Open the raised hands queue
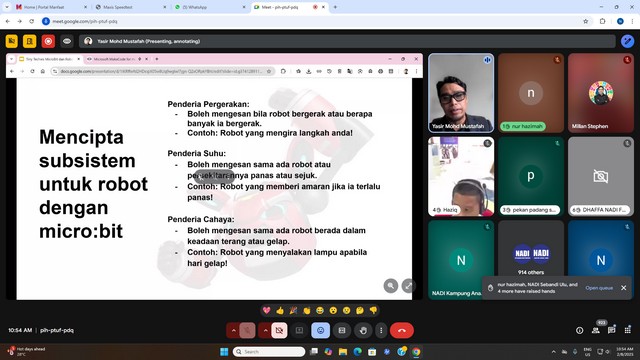Screen dimensions: 640x360 (599, 288)
